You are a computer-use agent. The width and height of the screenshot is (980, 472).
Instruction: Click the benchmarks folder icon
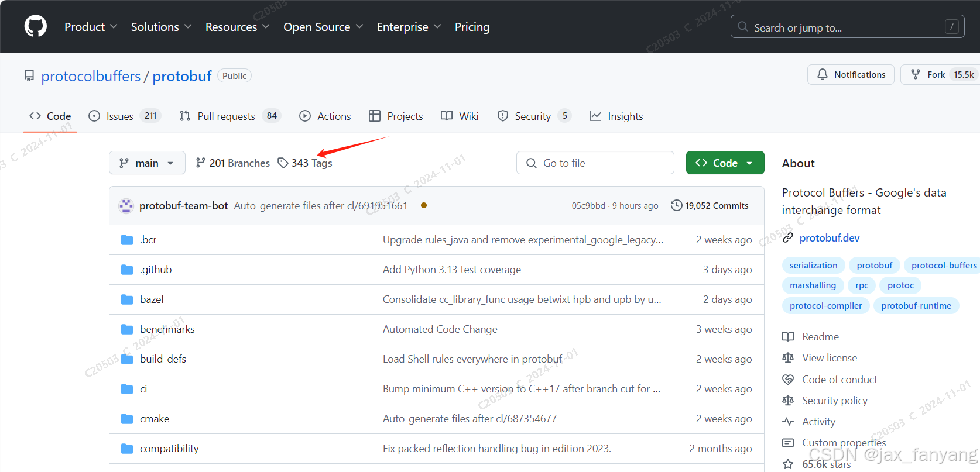127,329
